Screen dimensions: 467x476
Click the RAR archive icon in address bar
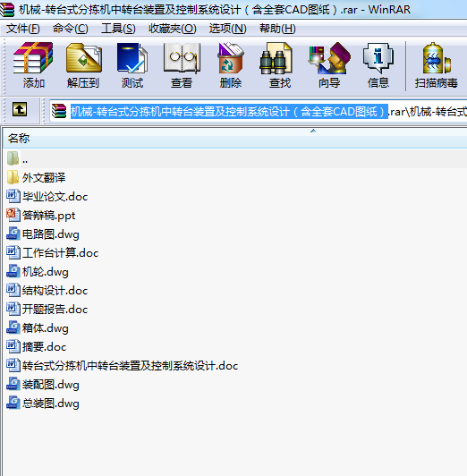(x=59, y=111)
